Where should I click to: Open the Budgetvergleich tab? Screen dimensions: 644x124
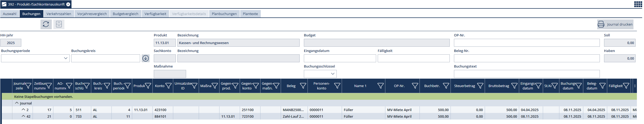pos(125,14)
